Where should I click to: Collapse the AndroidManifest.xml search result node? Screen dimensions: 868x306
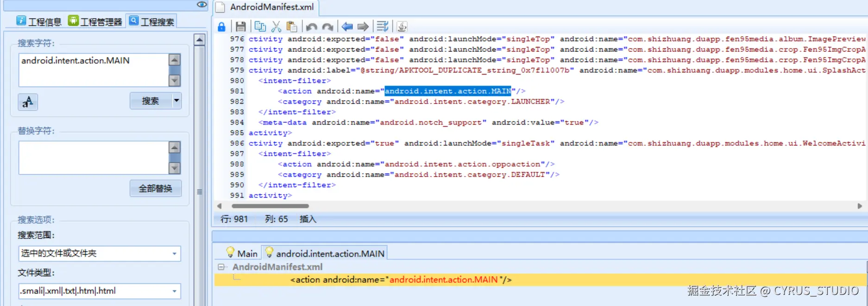(221, 267)
